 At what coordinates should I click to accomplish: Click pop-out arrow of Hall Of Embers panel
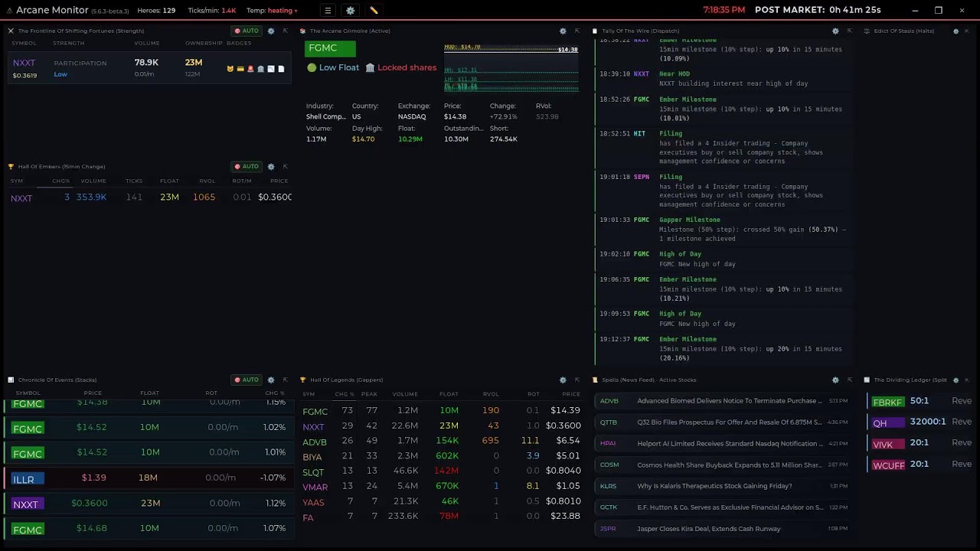285,166
